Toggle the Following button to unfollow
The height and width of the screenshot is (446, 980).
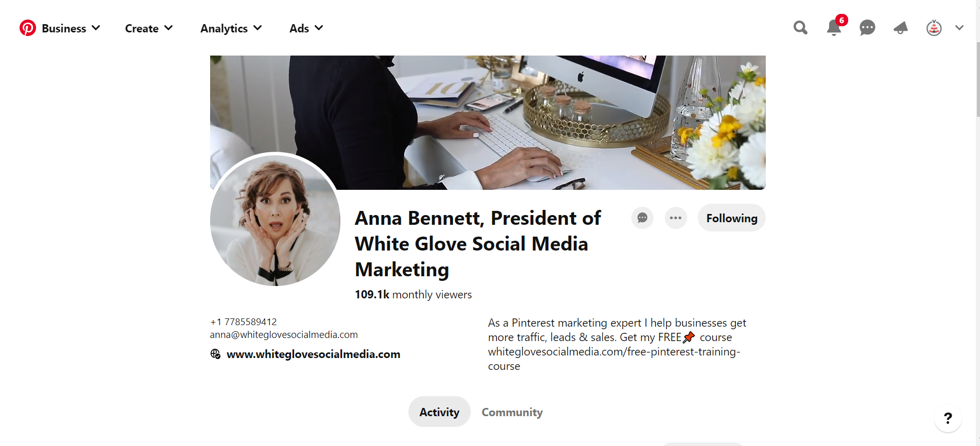731,218
